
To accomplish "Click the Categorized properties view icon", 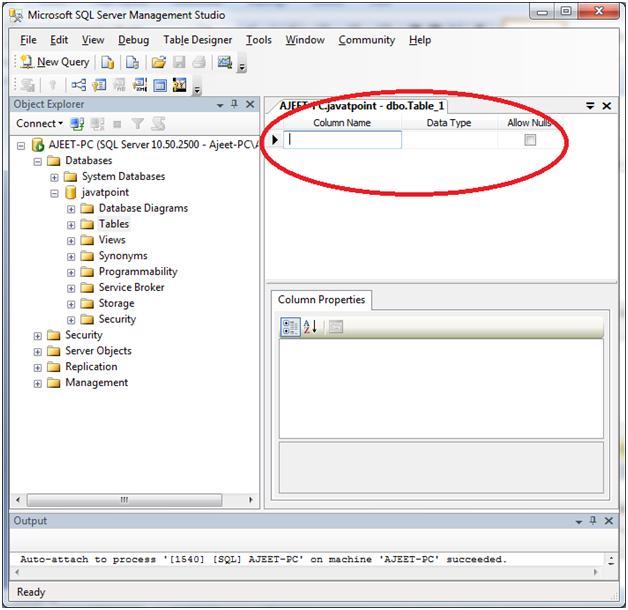I will tap(290, 327).
